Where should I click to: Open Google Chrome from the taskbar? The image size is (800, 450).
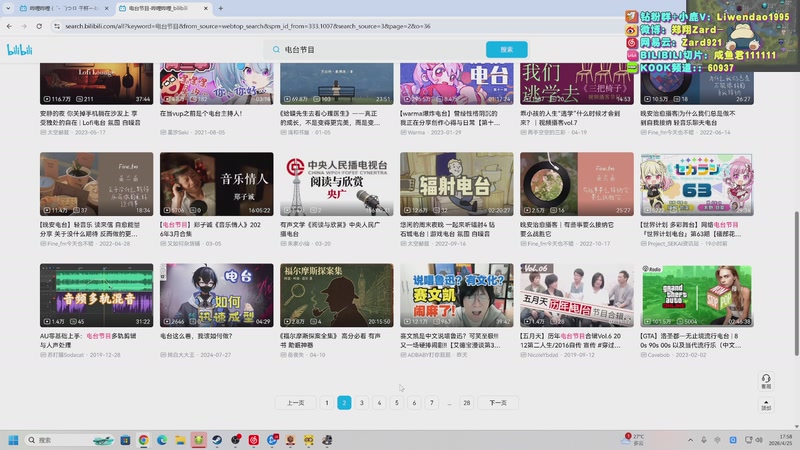click(x=143, y=440)
